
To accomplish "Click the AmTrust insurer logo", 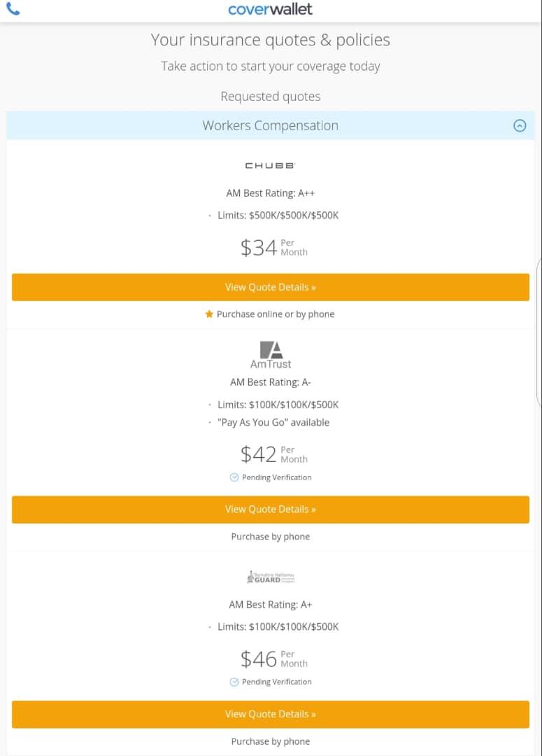I will (x=271, y=355).
